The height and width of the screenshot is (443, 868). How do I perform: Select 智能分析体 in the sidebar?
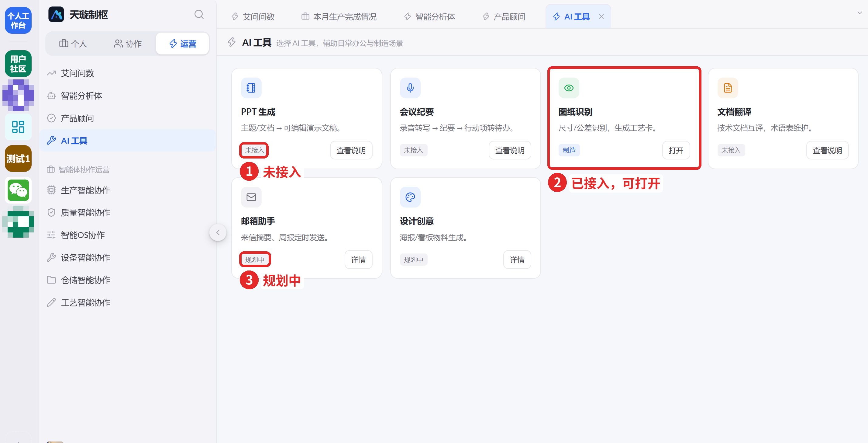tap(128, 96)
